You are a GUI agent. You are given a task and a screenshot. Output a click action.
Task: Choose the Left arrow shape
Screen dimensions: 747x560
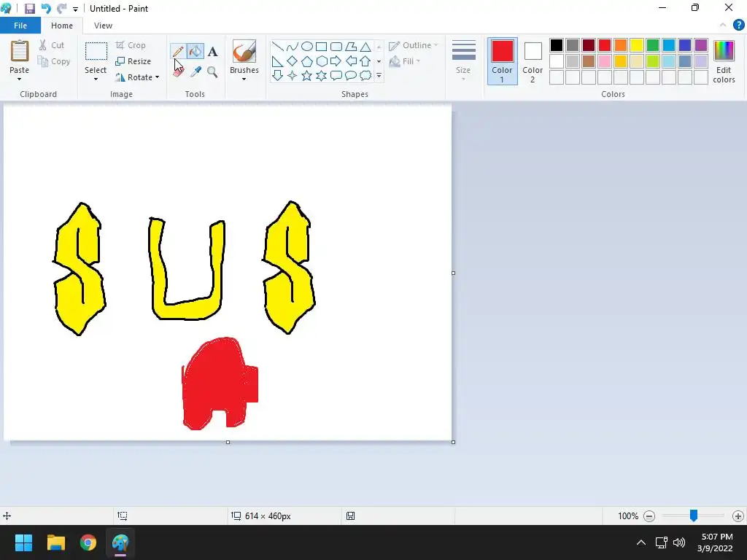click(351, 61)
